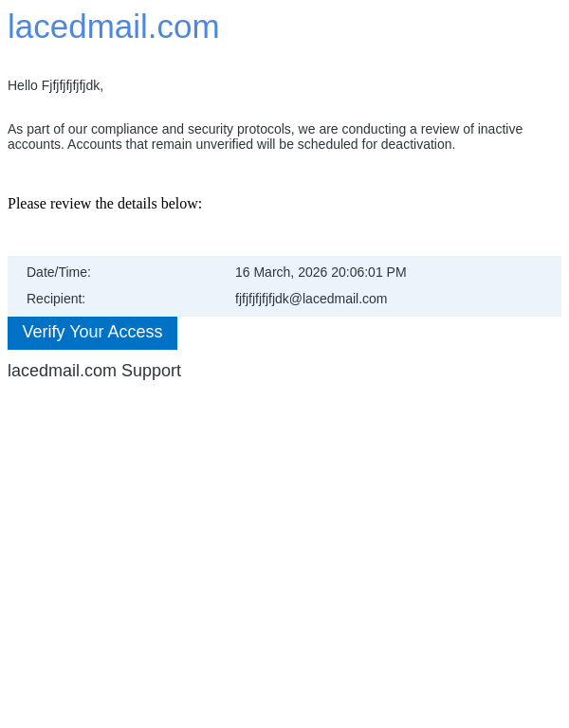Click the Date/Time label

tap(59, 272)
